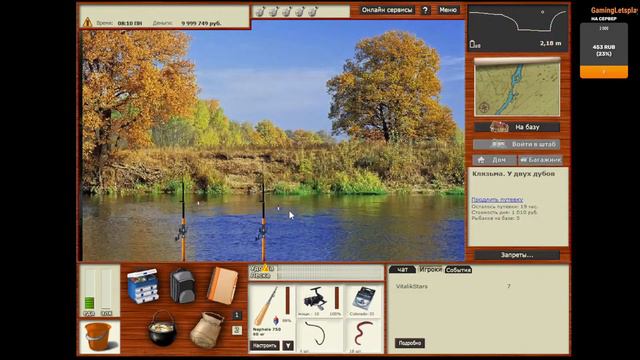Click the depth profile sonar panel
640x360 pixels.
click(518, 29)
